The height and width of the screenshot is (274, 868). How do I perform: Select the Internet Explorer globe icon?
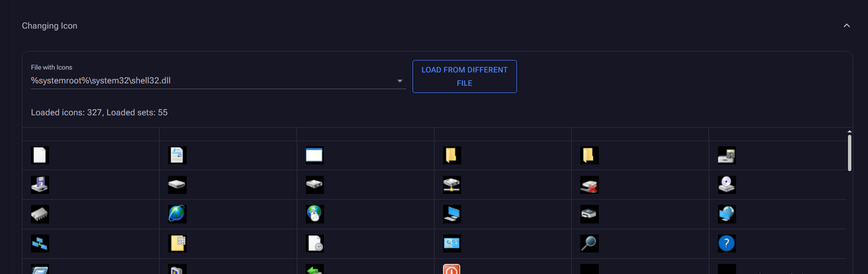pos(177,214)
